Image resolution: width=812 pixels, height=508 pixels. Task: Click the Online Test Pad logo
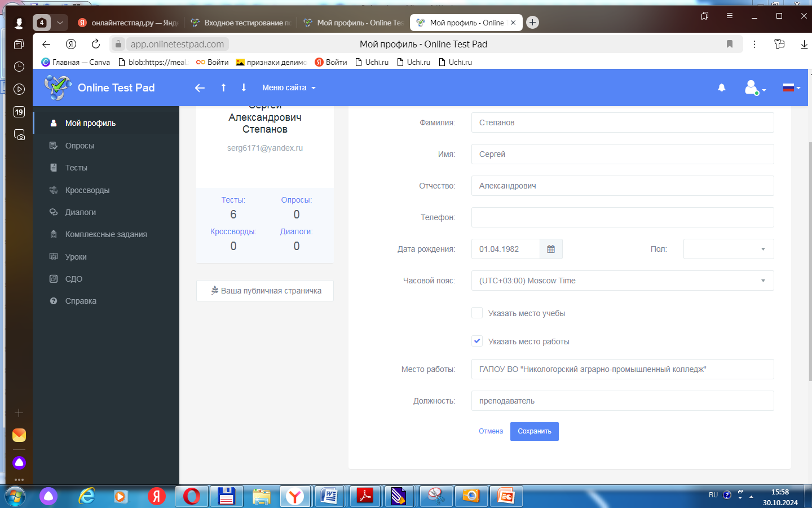pos(100,87)
